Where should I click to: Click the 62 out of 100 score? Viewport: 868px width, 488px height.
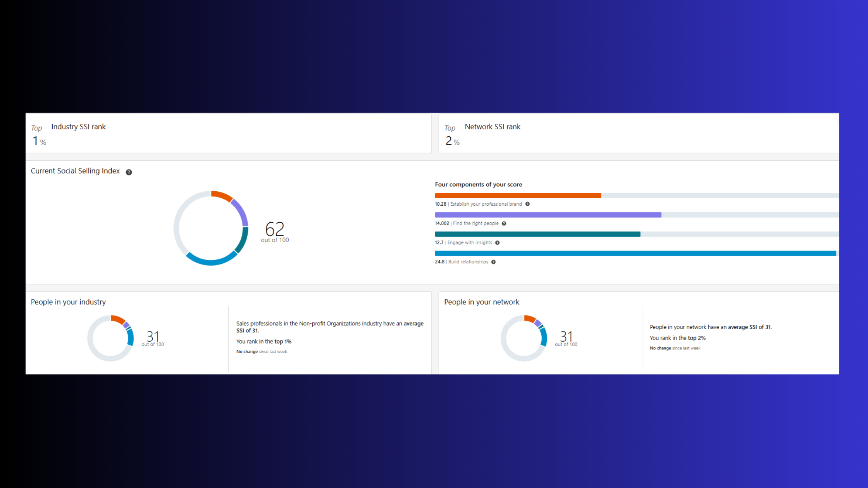click(275, 232)
